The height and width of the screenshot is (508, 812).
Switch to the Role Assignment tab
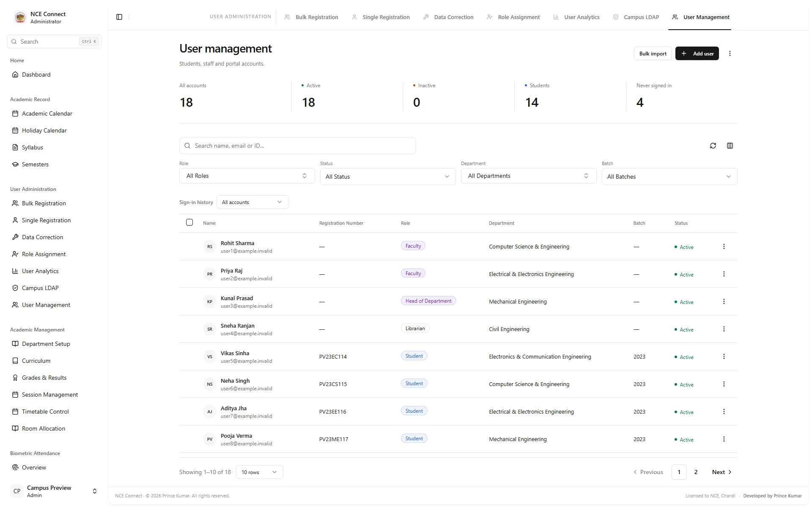point(513,17)
